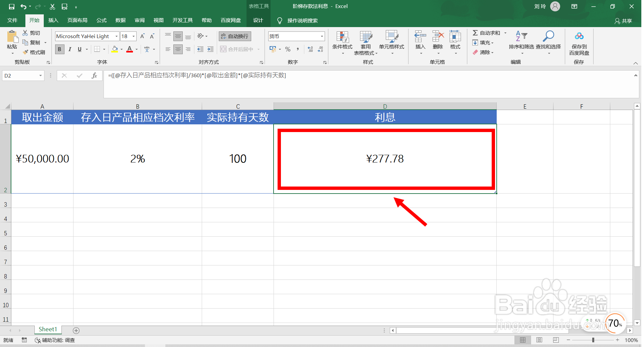The height and width of the screenshot is (347, 644).
Task: Open Sort and Filter (排序和筛选)
Action: 521,42
